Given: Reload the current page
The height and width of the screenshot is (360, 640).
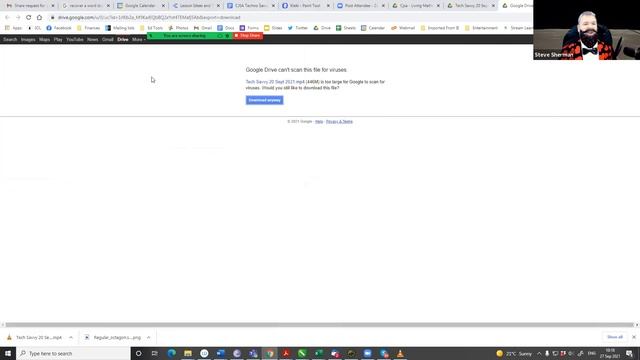Looking at the screenshot, I should coord(29,18).
